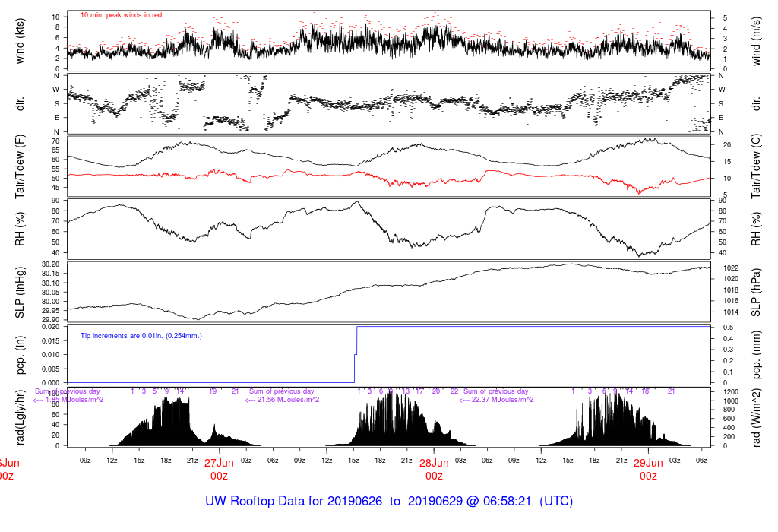Click the '0.5' mm precipitation tick label
This screenshot has height=532, width=778.
pyautogui.click(x=728, y=328)
